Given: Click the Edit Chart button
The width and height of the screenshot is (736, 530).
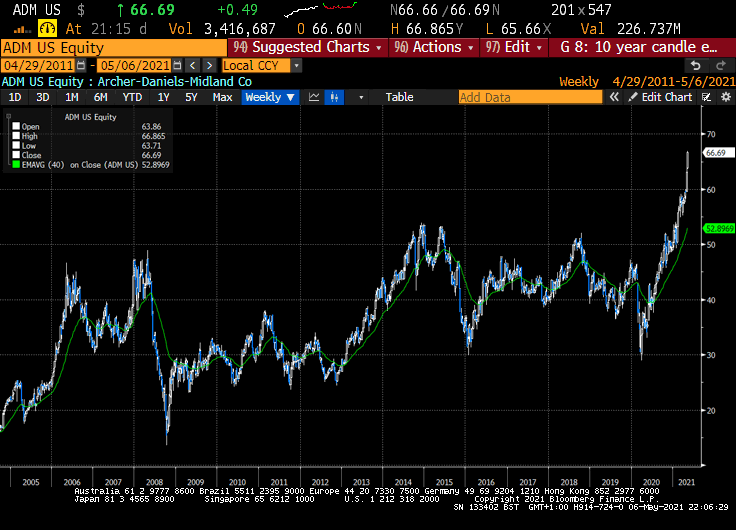Looking at the screenshot, I should [x=660, y=97].
